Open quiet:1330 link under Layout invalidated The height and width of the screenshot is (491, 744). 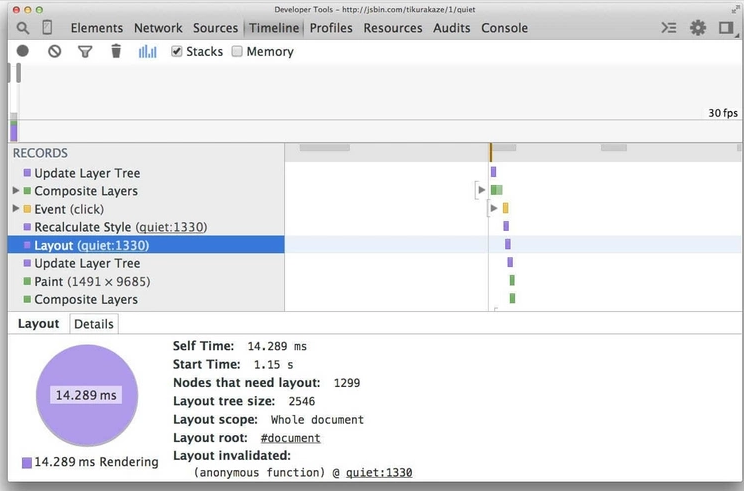379,472
